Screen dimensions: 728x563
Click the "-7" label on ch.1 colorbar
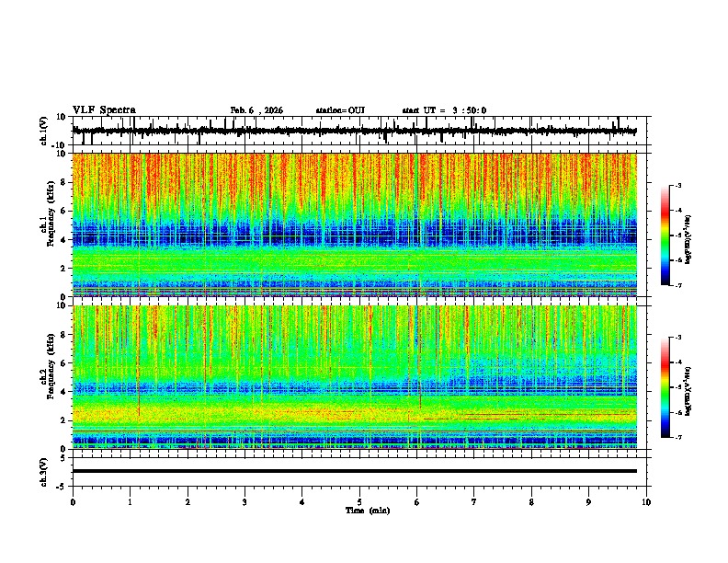(677, 285)
